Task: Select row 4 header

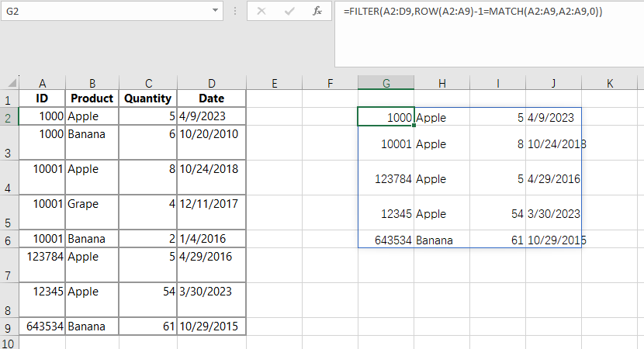Action: [x=9, y=178]
